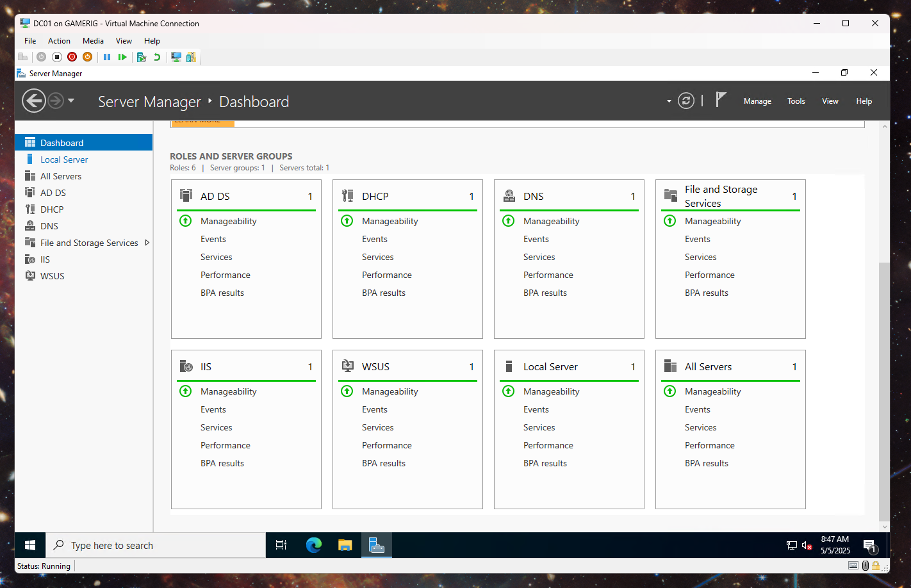Open the Tools menu
The height and width of the screenshot is (588, 911).
click(796, 101)
